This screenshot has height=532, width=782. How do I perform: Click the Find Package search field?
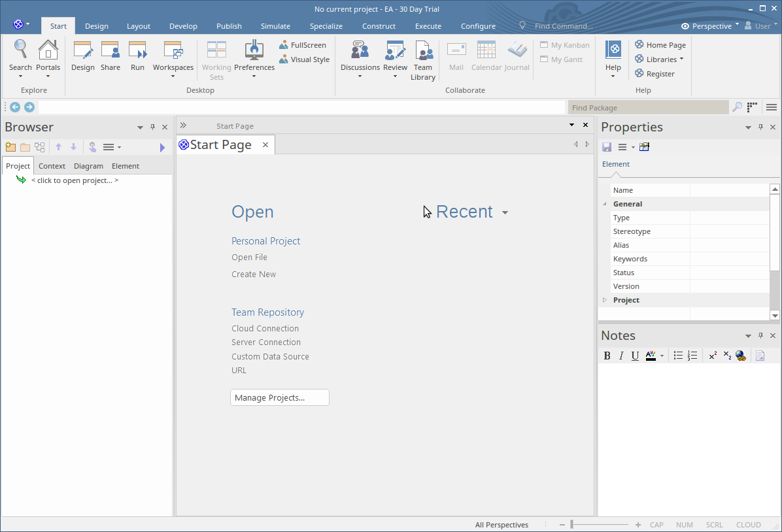point(646,108)
